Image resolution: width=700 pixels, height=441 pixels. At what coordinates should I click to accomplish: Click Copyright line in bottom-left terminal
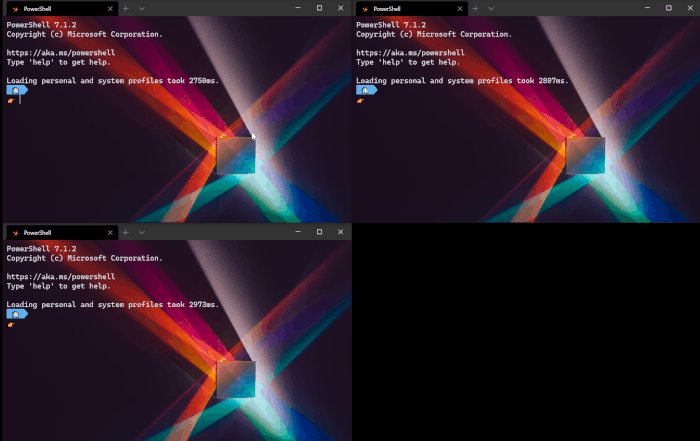(84, 258)
